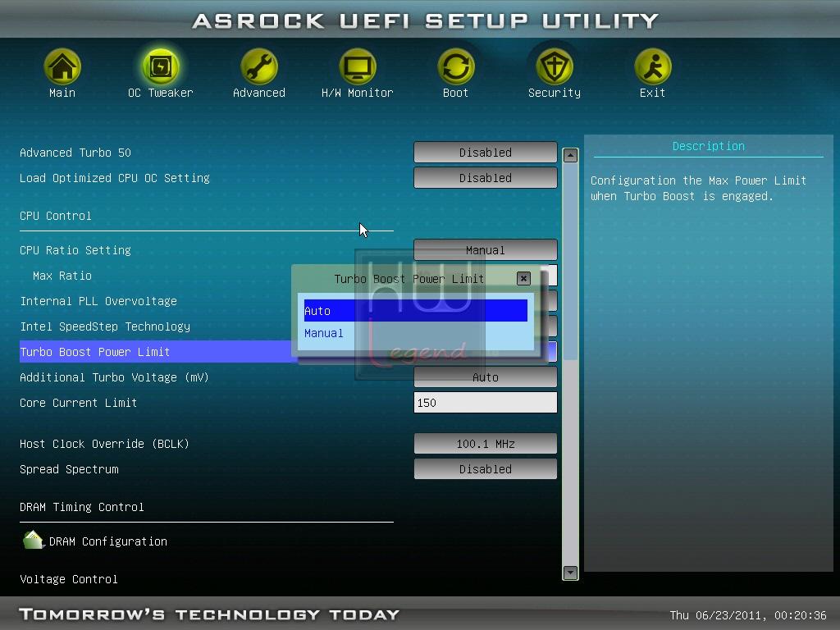840x630 pixels.
Task: Open the Security shield icon
Action: (x=555, y=66)
